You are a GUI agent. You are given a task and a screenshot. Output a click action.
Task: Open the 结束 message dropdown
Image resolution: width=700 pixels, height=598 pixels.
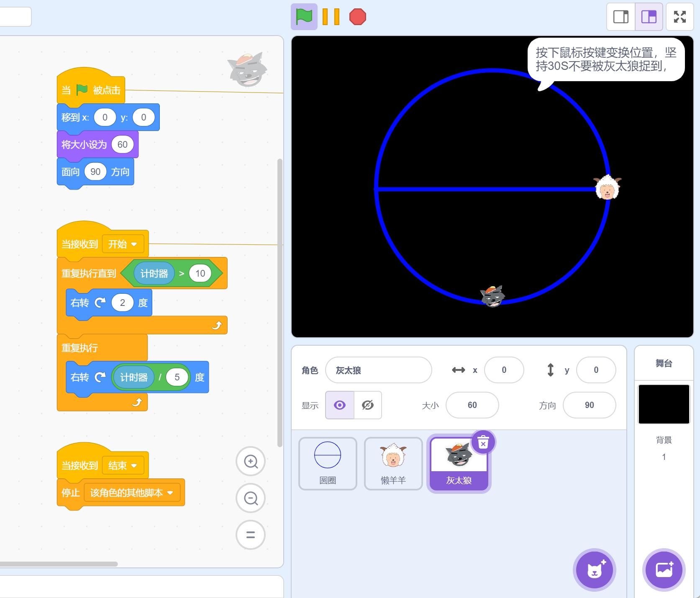[x=134, y=466]
